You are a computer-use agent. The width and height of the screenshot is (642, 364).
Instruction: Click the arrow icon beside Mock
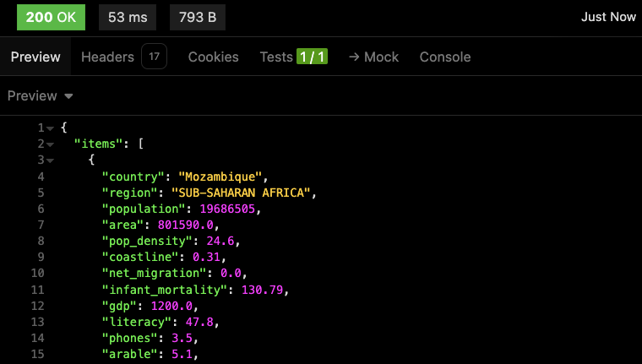pyautogui.click(x=354, y=57)
